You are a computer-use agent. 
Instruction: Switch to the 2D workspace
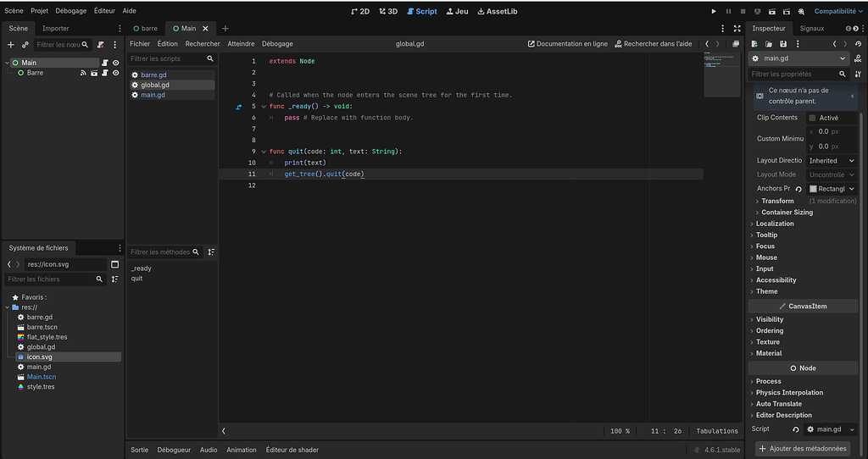pyautogui.click(x=360, y=11)
